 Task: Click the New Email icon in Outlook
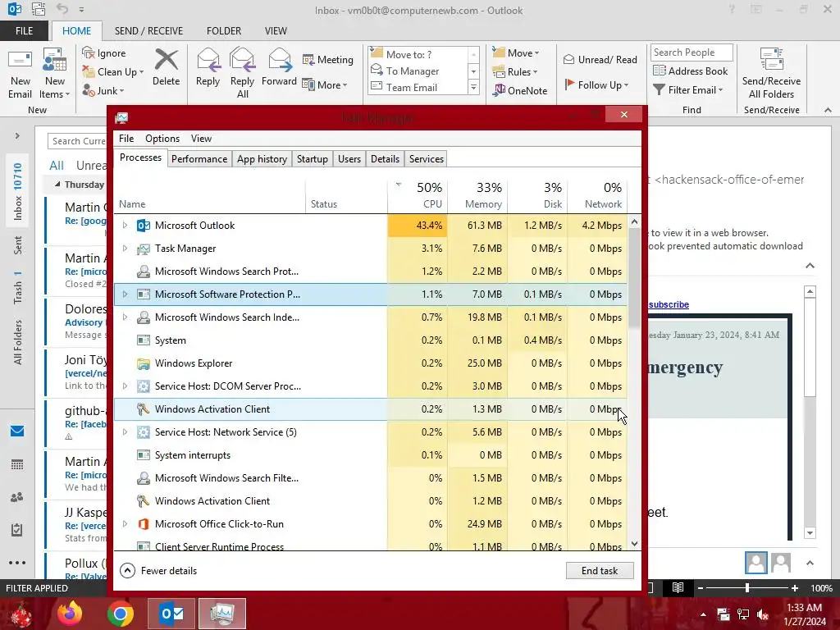pos(20,61)
